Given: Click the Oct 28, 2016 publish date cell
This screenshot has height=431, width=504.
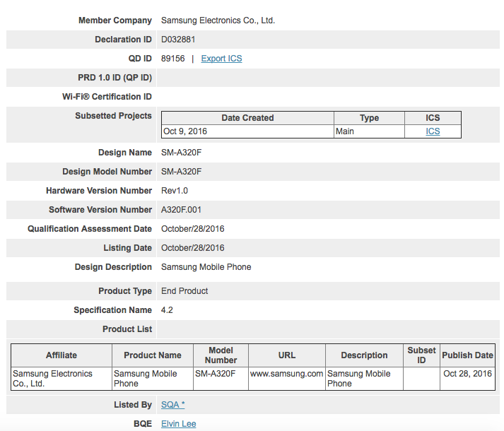Looking at the screenshot, I should coord(467,374).
